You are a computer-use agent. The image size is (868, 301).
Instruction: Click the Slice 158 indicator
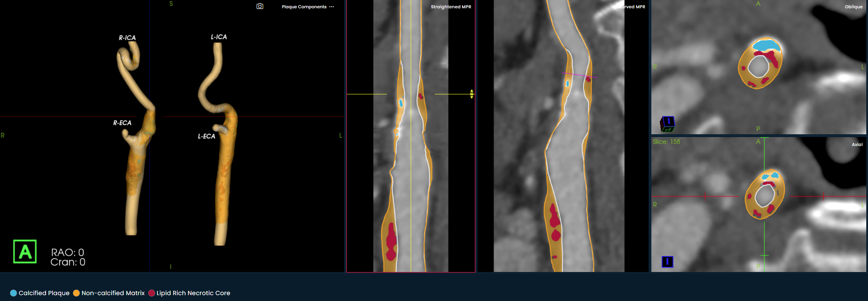(666, 142)
